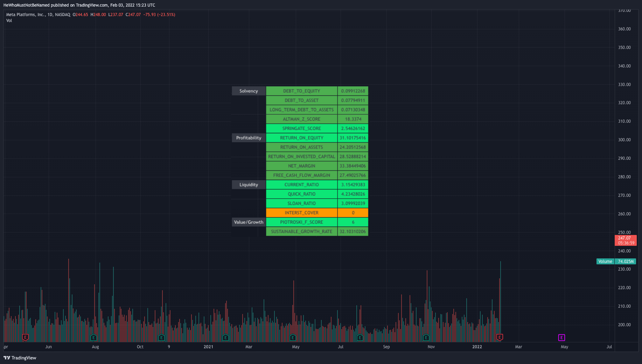Open the earnings marker near Aug 2020
Screen dimensions: 642x364
[93, 337]
